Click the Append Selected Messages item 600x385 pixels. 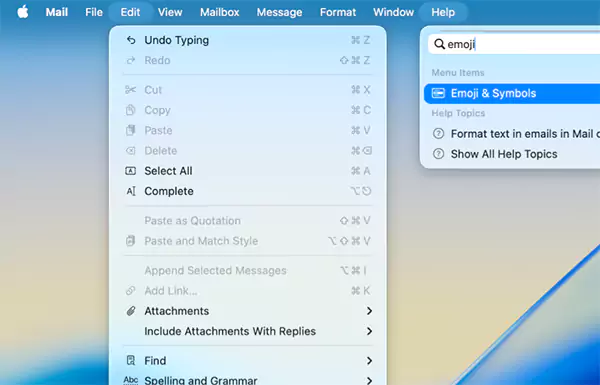tap(248, 271)
